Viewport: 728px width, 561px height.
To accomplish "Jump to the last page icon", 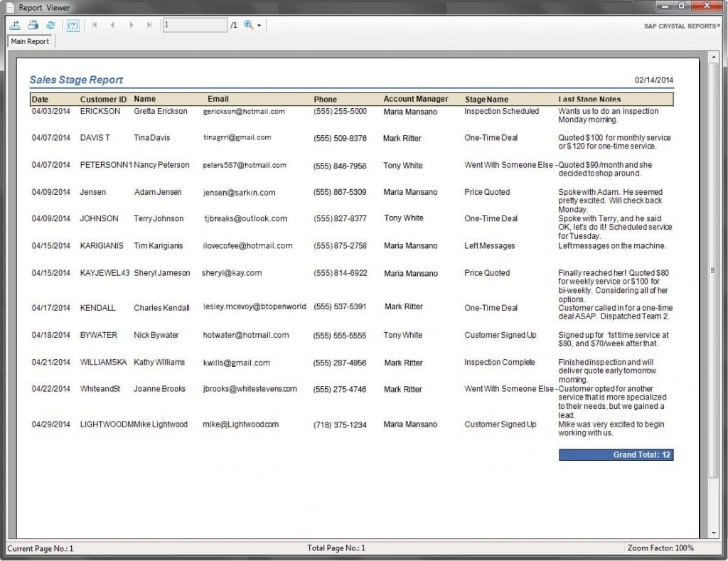I will click(149, 24).
